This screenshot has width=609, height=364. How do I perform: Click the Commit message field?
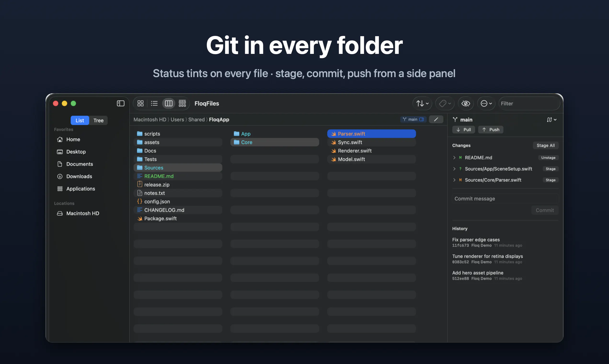click(x=505, y=199)
